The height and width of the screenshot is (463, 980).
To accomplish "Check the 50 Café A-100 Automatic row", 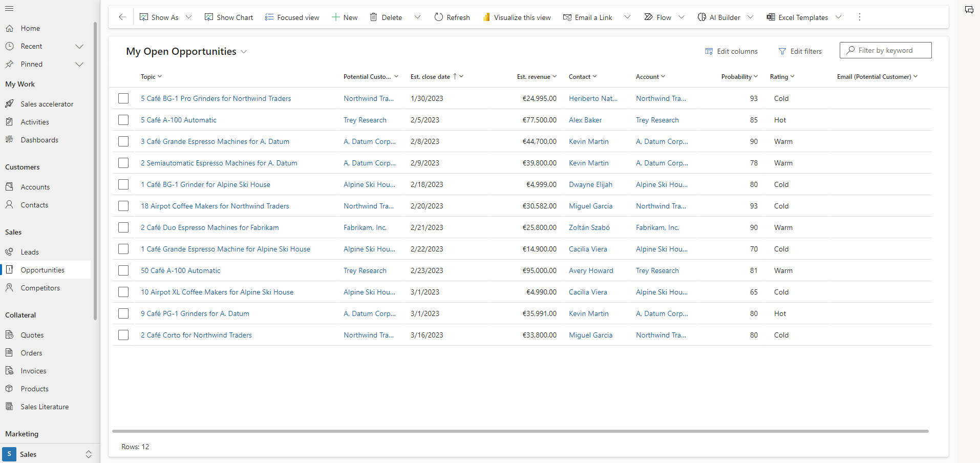I will (123, 270).
